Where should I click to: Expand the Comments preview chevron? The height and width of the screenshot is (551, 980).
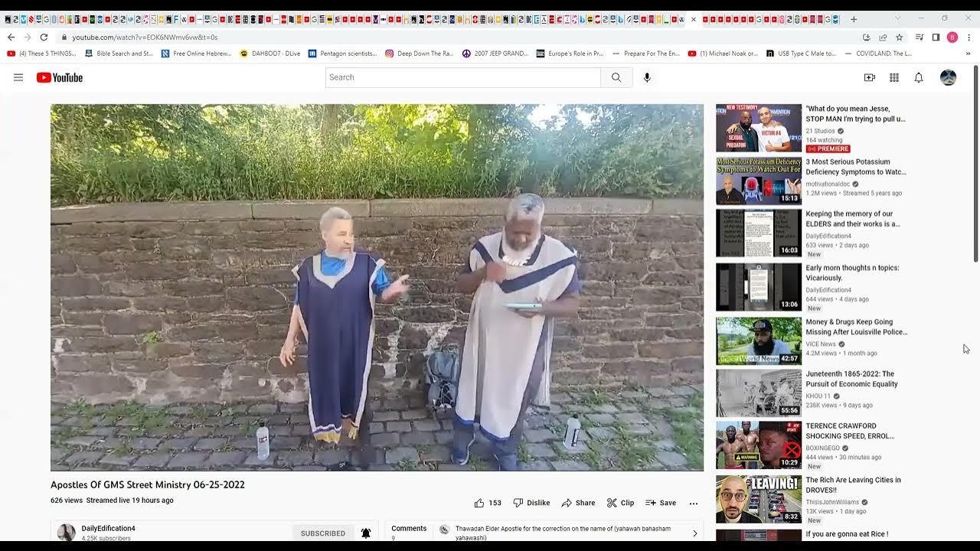695,533
